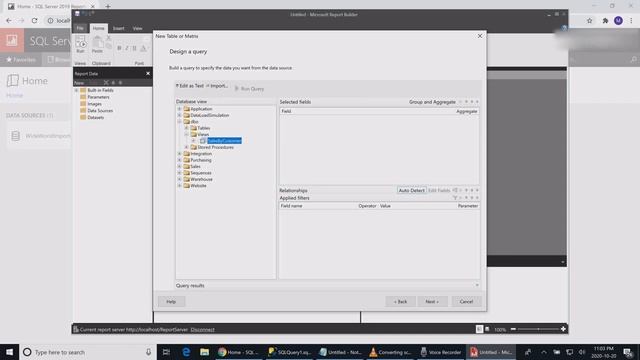640x360 pixels.
Task: Toggle Edit as Text query mode
Action: [x=189, y=86]
